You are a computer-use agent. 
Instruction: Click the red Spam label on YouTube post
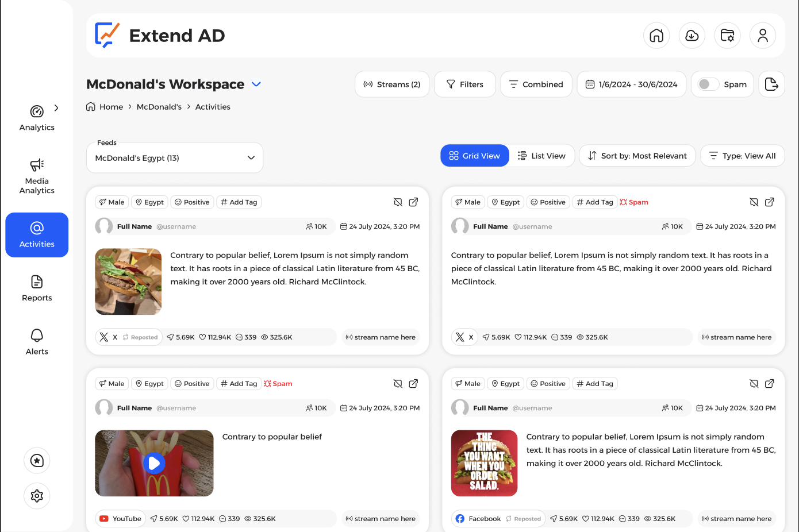tap(278, 384)
